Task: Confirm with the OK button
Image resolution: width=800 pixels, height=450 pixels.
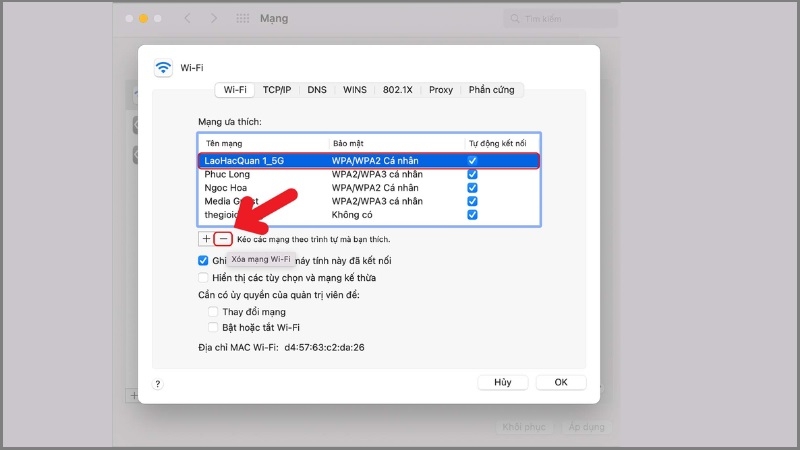Action: [561, 382]
